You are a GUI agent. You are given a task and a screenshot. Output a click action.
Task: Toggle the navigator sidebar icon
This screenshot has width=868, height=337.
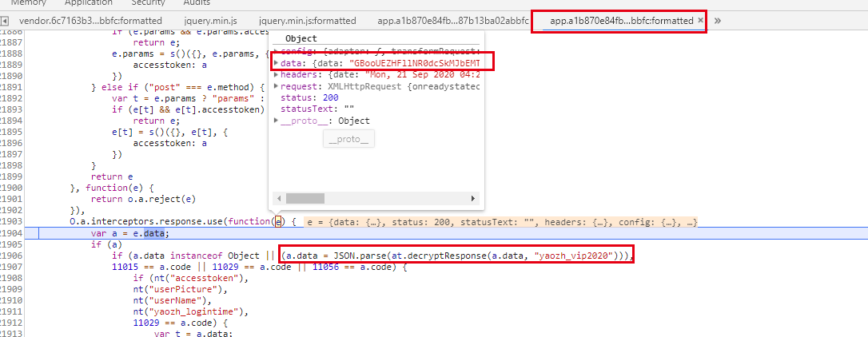(5, 21)
